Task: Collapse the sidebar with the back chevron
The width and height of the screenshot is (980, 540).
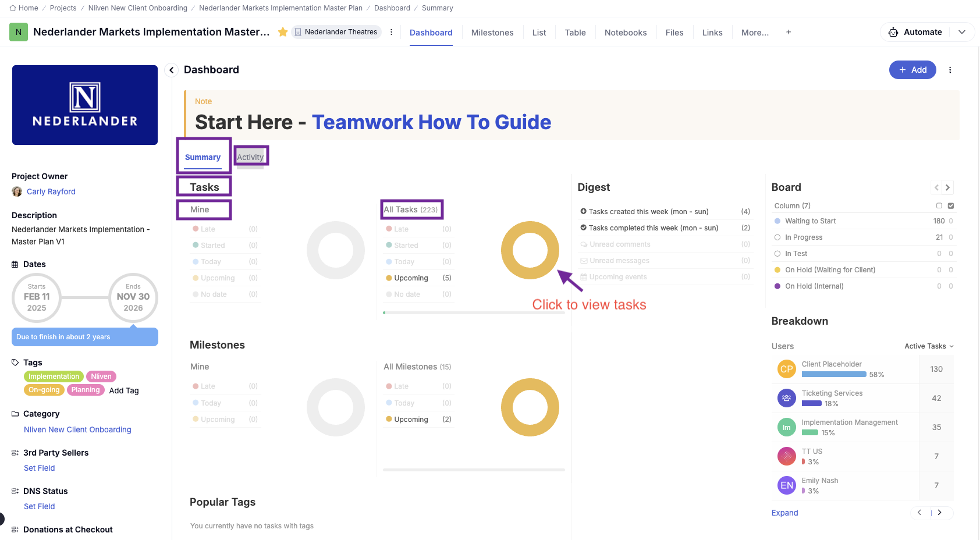Action: click(171, 70)
